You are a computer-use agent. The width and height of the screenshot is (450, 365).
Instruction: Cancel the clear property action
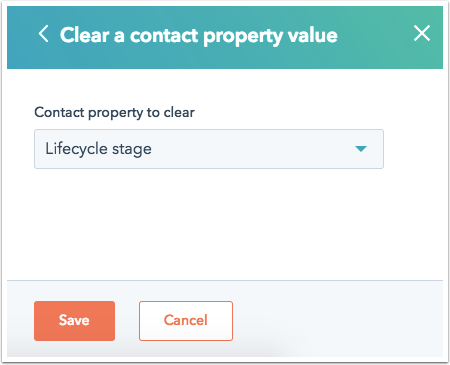click(186, 321)
